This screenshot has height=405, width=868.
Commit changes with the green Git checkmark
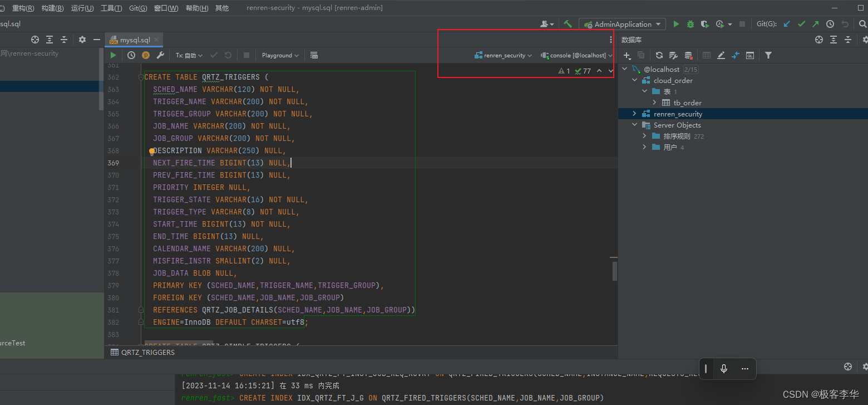(x=801, y=24)
